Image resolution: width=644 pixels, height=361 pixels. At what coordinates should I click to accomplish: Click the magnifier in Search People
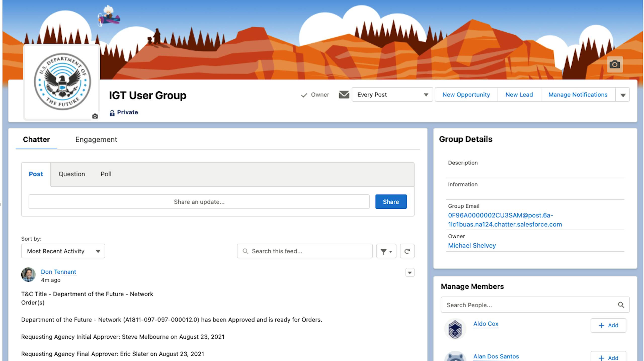tap(621, 305)
